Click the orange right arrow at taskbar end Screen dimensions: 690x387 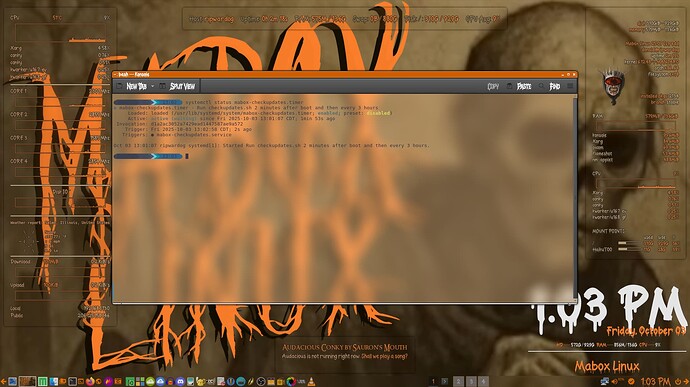click(x=686, y=382)
